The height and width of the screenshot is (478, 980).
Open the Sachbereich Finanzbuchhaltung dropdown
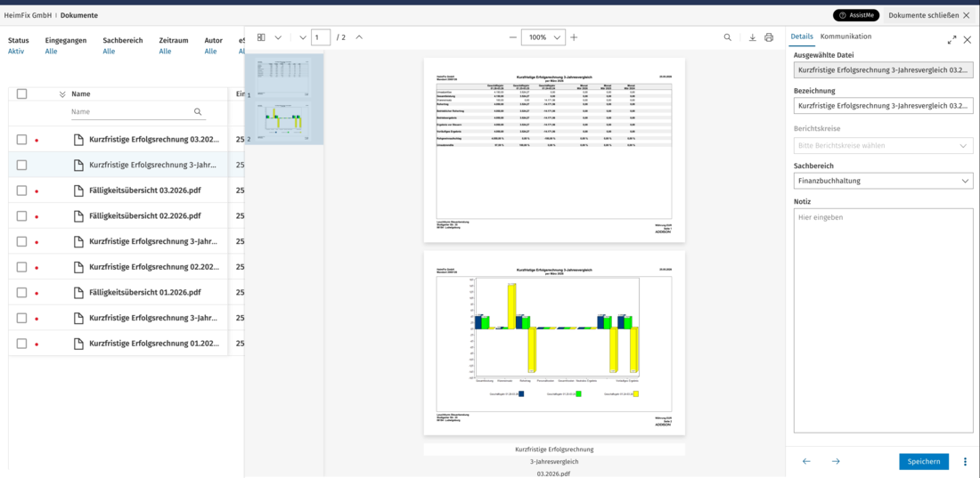[883, 182]
